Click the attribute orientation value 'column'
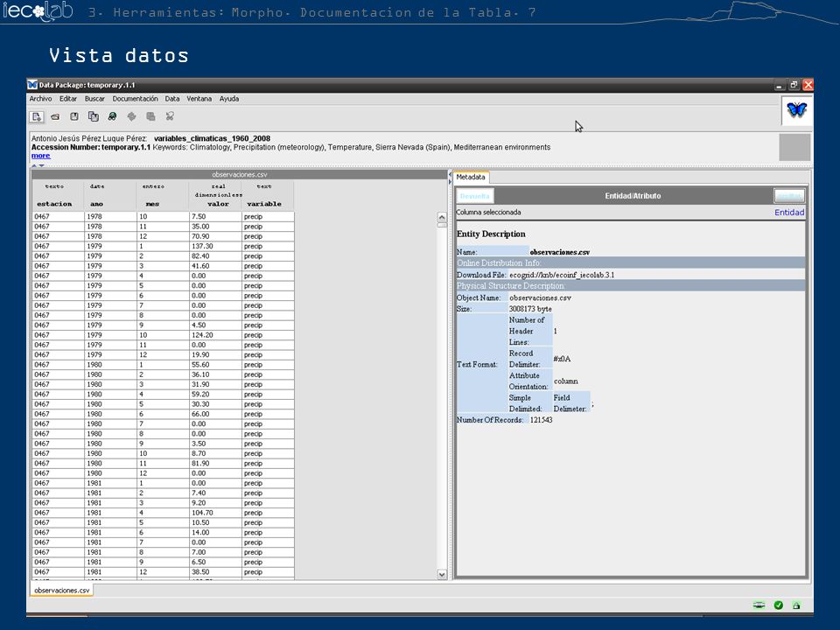The height and width of the screenshot is (630, 840). tap(566, 381)
